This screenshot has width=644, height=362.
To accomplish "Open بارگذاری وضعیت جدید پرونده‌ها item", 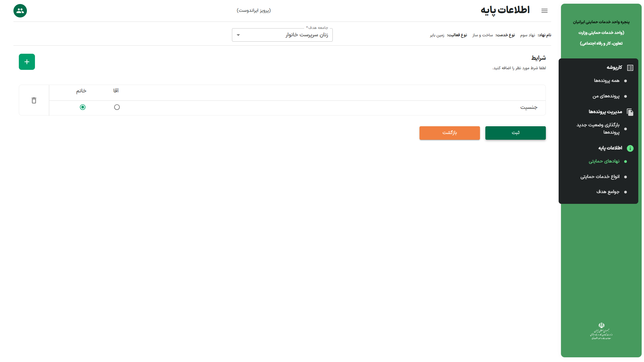I will click(598, 129).
